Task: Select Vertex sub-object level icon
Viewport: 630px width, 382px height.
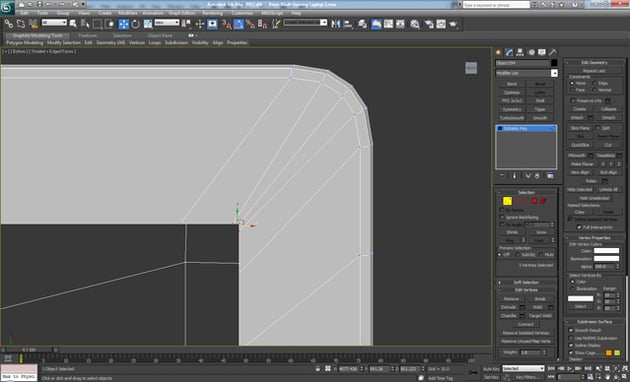Action: click(x=507, y=201)
